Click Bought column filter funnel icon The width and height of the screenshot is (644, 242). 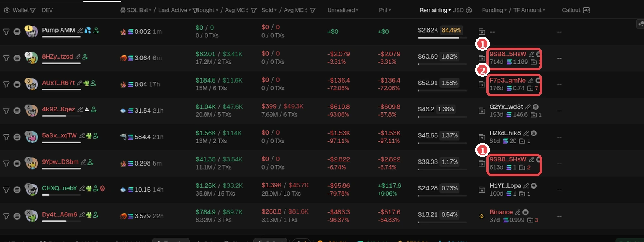point(254,11)
